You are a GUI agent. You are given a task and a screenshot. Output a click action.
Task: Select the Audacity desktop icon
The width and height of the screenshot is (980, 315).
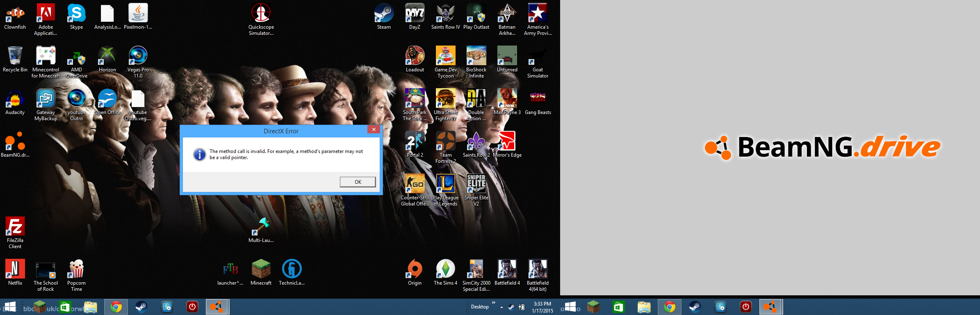15,102
